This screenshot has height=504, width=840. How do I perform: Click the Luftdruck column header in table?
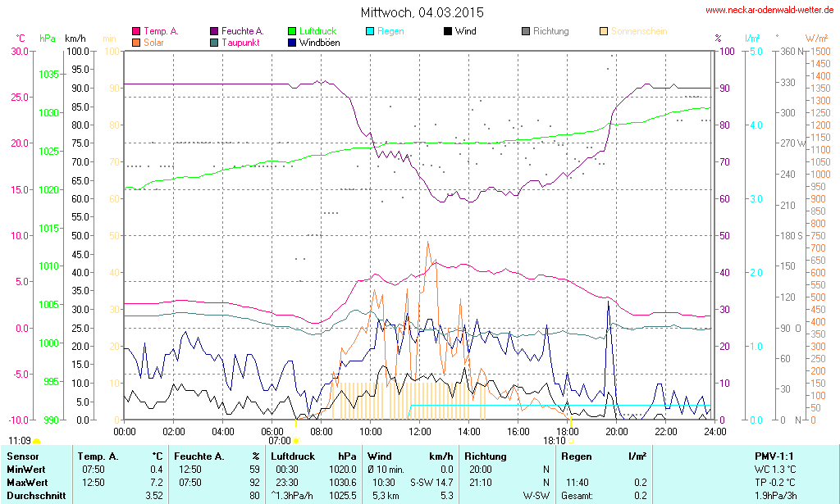click(292, 456)
